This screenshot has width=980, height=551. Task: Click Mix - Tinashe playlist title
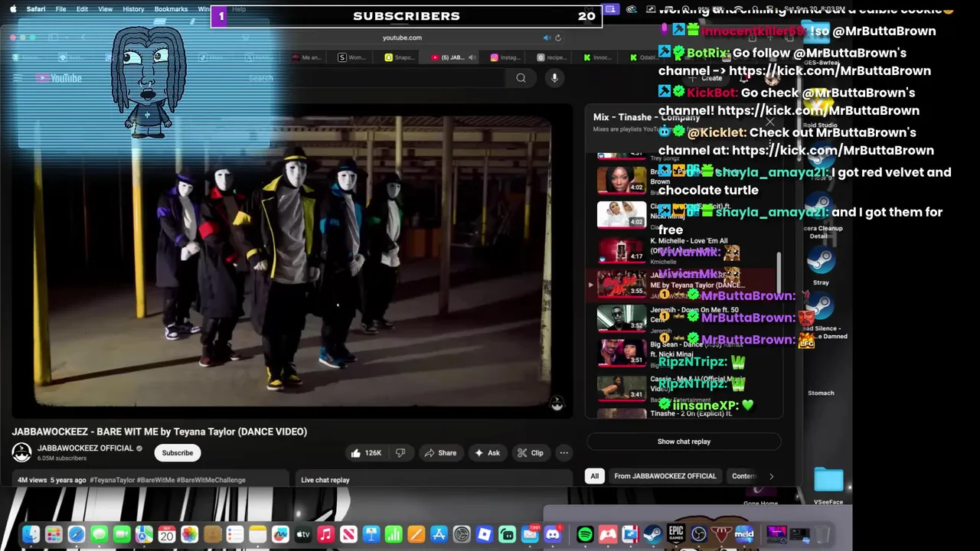coord(646,117)
